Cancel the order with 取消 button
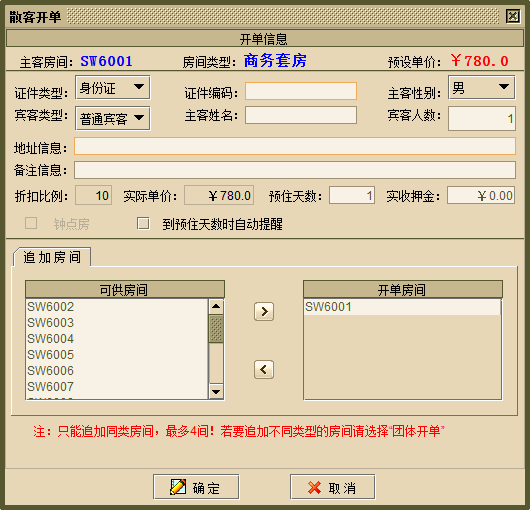The width and height of the screenshot is (530, 510). (x=333, y=487)
